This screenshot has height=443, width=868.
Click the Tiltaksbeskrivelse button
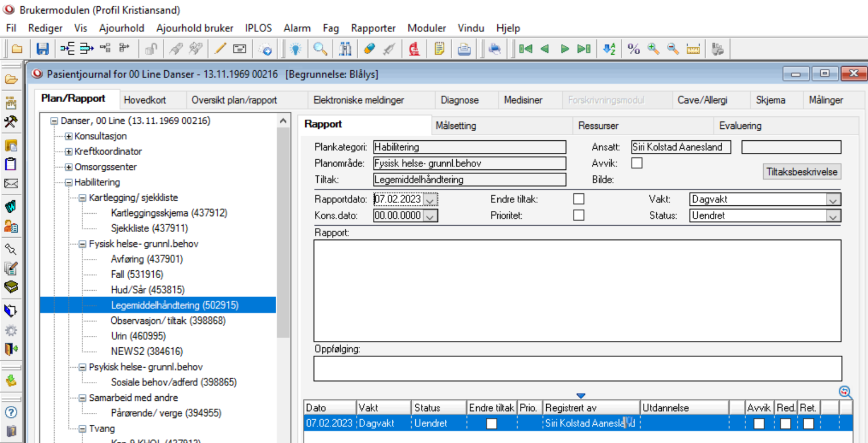click(x=802, y=172)
